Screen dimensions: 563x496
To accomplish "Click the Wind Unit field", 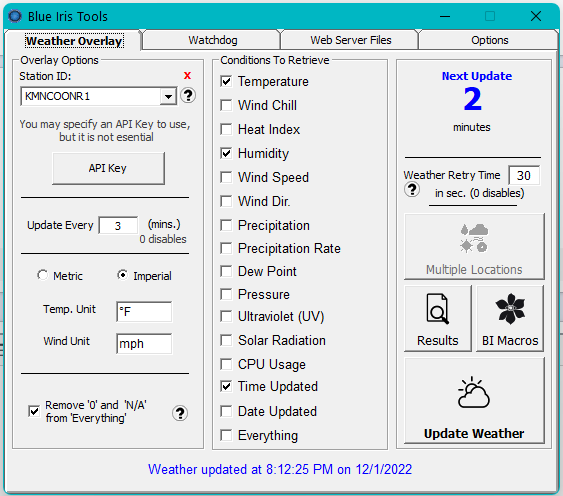I will point(144,344).
